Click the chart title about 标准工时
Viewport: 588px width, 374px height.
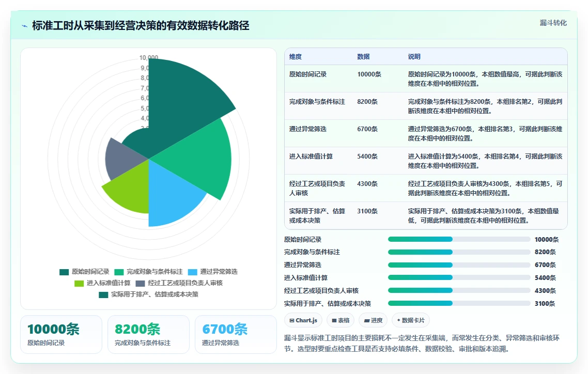(x=141, y=25)
